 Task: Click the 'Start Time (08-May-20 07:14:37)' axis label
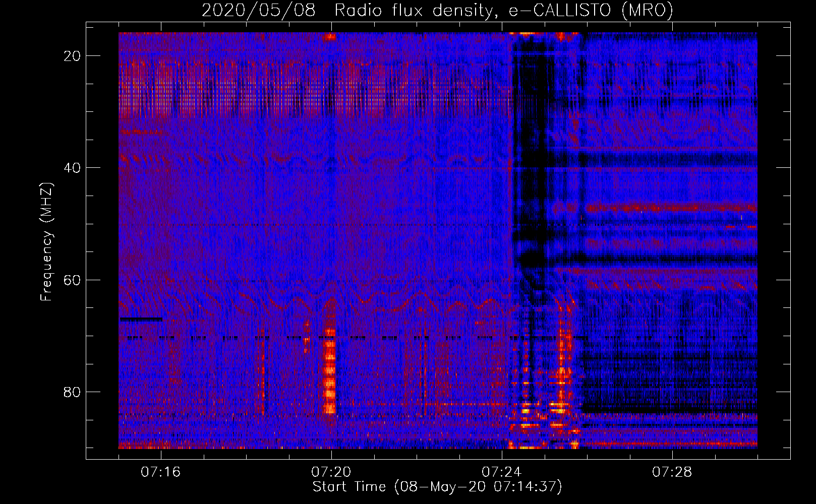coord(437,487)
